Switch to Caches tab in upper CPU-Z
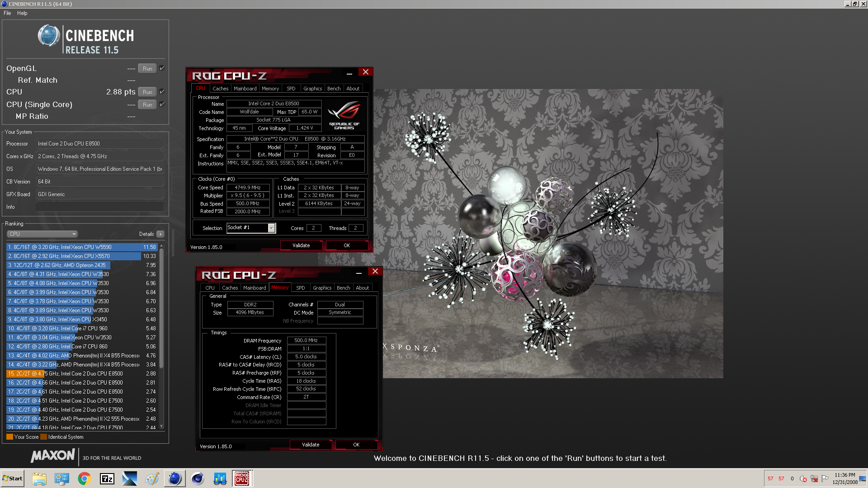The height and width of the screenshot is (488, 868). click(221, 89)
